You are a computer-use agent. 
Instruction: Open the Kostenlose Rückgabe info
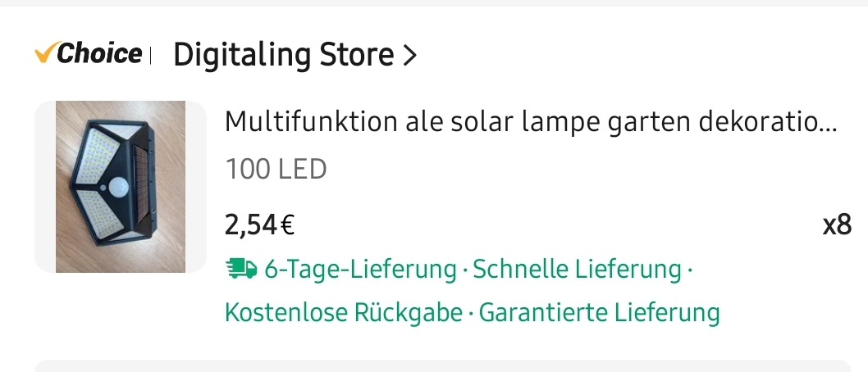point(343,312)
